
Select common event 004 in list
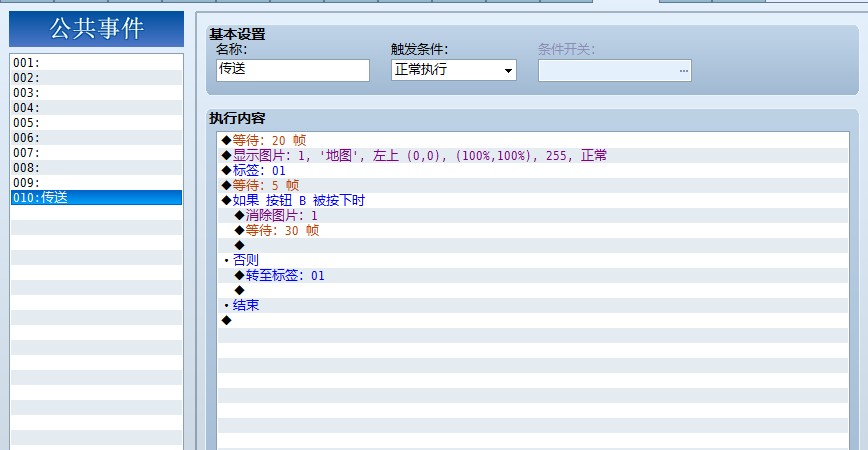(96, 107)
